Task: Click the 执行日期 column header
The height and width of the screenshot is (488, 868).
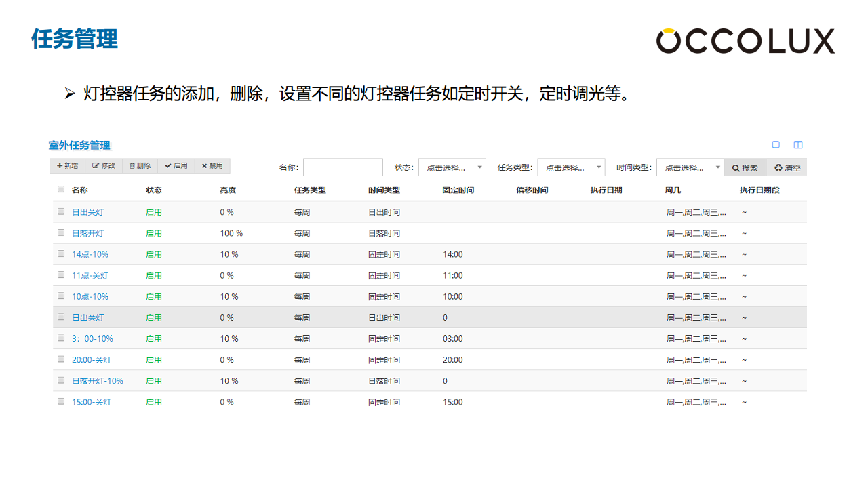Action: 606,190
